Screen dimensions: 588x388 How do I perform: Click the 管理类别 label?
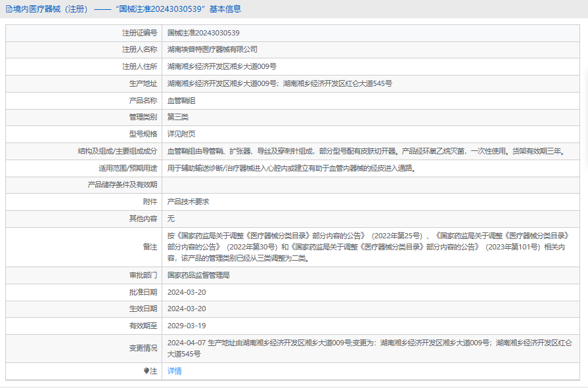(x=143, y=117)
